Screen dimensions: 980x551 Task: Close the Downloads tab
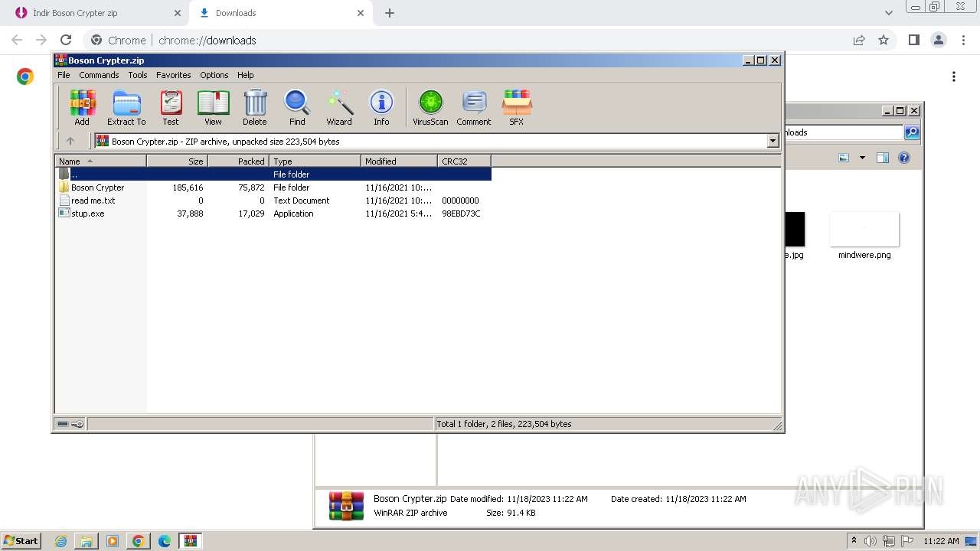pos(361,13)
